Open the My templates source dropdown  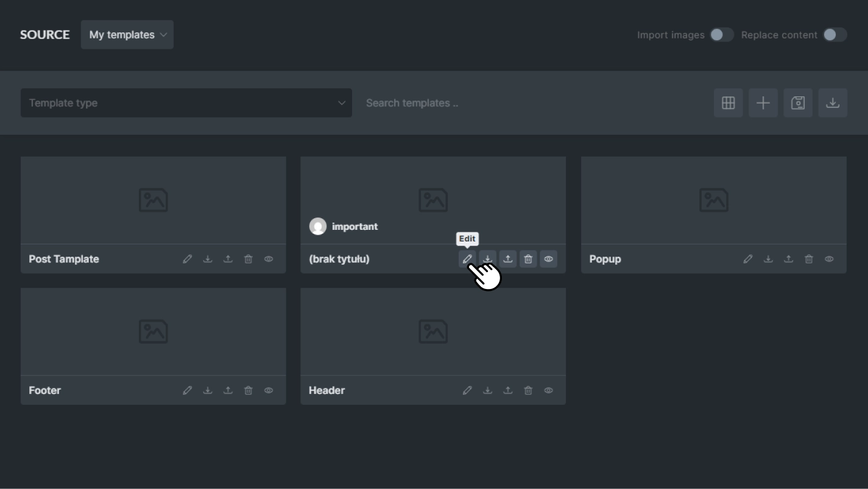(127, 35)
